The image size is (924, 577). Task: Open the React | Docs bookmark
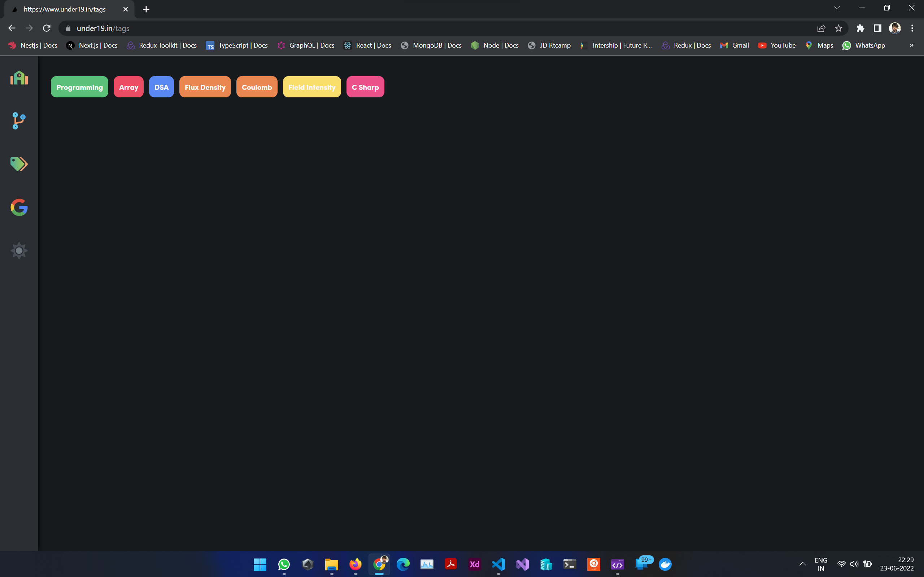367,45
